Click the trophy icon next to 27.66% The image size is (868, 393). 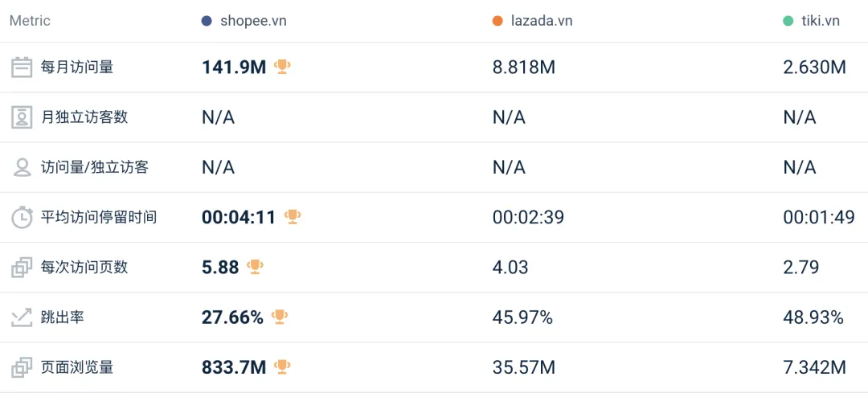pos(280,317)
